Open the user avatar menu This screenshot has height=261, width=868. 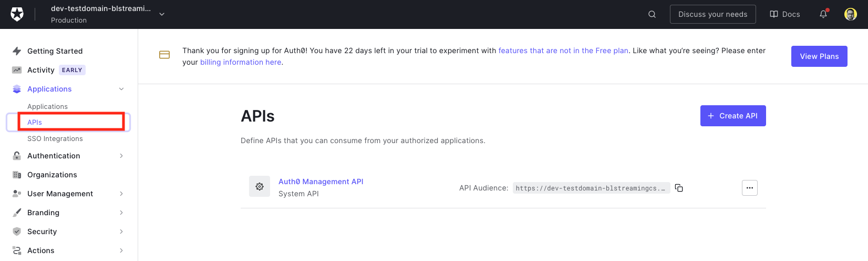[x=851, y=14]
